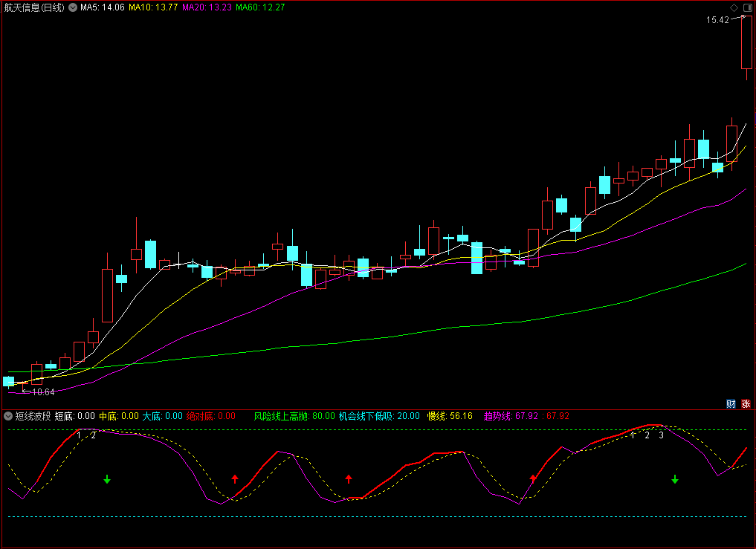Open dropdown beside 航天信息(日线) title

click(x=73, y=7)
